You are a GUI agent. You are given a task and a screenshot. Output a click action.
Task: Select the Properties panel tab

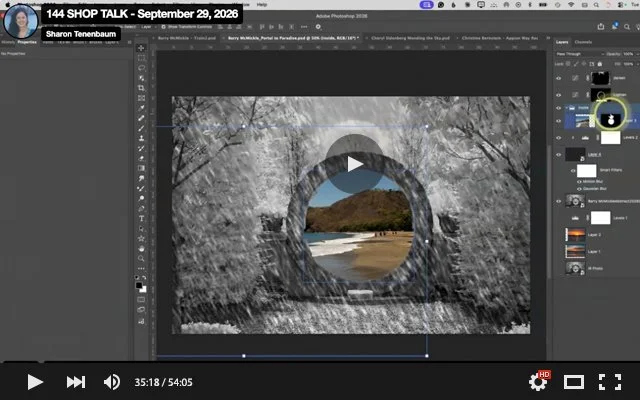[27, 42]
